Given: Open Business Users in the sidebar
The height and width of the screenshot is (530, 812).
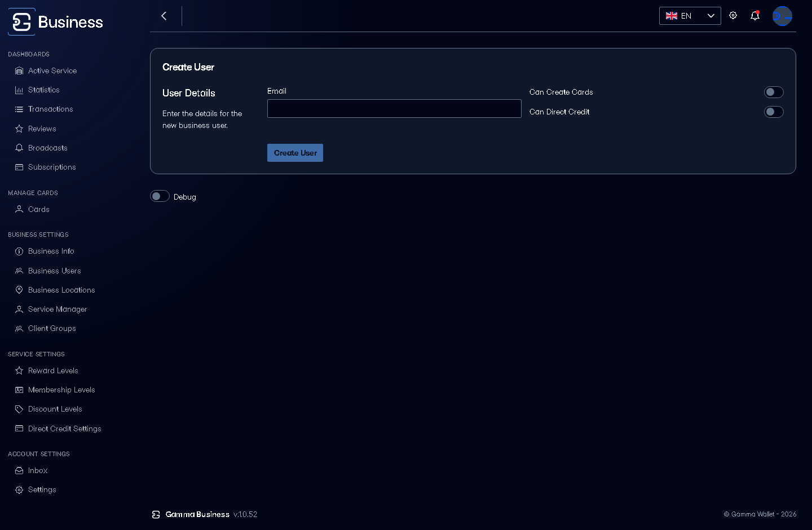Looking at the screenshot, I should click(x=55, y=271).
